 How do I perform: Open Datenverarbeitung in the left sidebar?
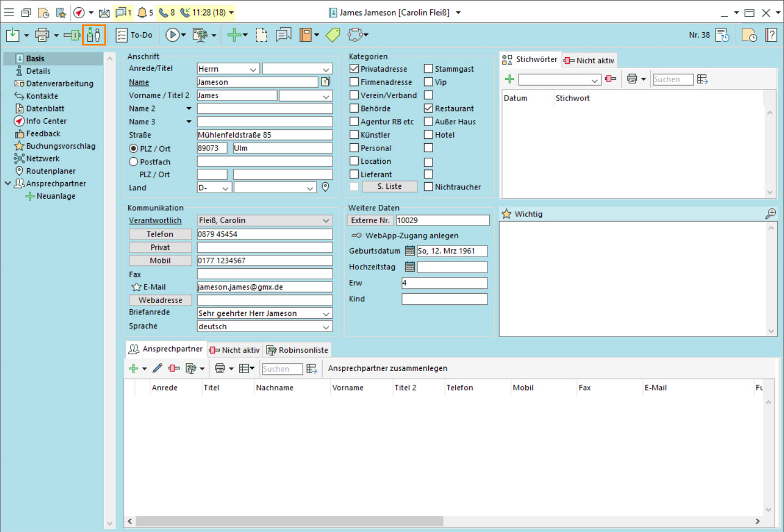point(59,84)
